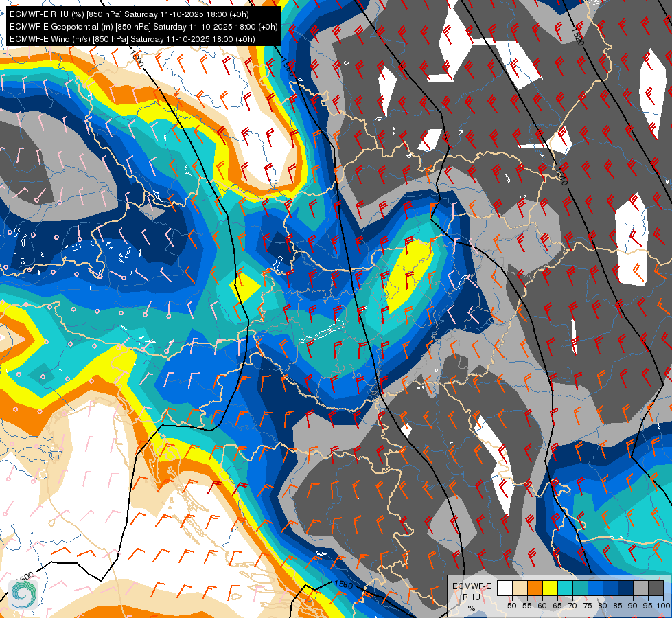Click the legend tick value "80"
The height and width of the screenshot is (618, 672).
[x=603, y=606]
